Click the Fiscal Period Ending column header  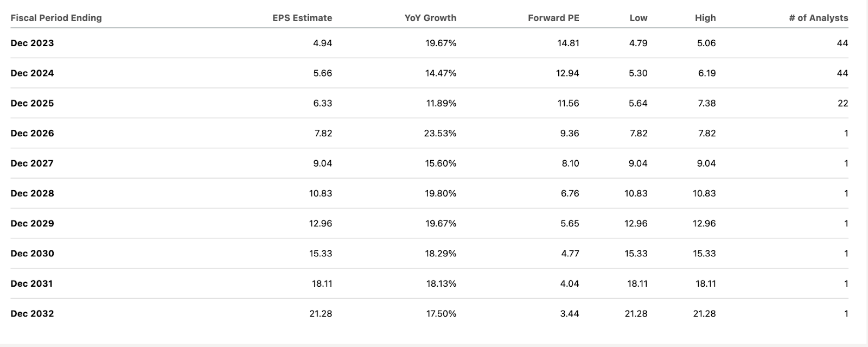pyautogui.click(x=56, y=18)
